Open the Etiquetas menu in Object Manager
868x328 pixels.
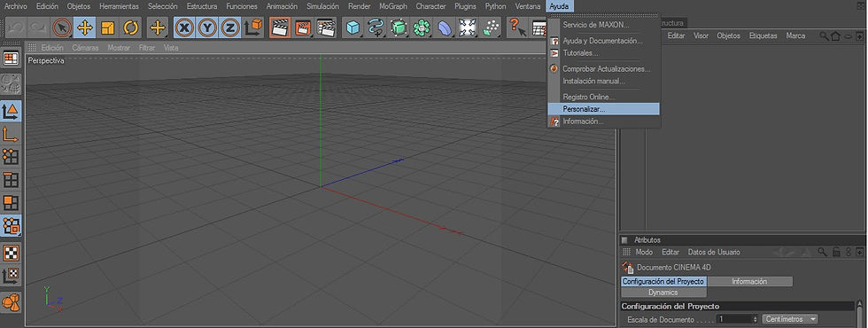(x=763, y=35)
